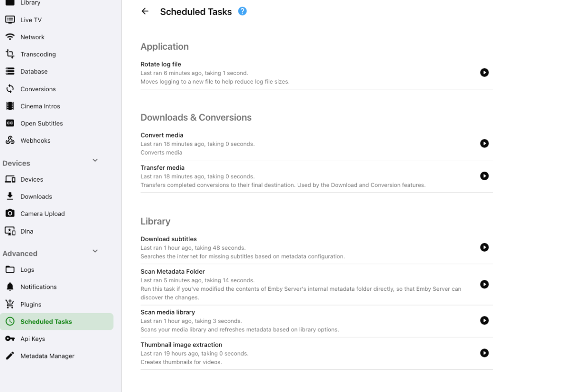The height and width of the screenshot is (392, 568).
Task: Open the Scan media library task details
Action: point(168,312)
